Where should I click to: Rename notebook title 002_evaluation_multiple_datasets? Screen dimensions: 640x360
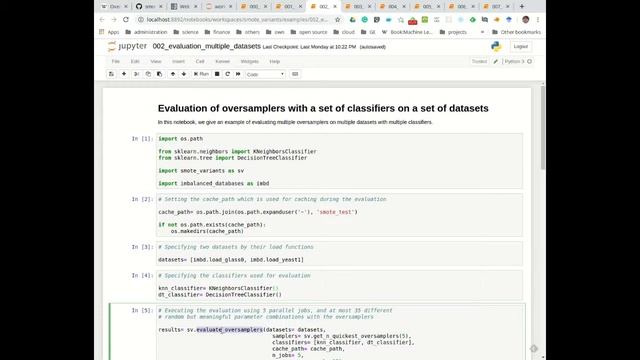coord(207,47)
